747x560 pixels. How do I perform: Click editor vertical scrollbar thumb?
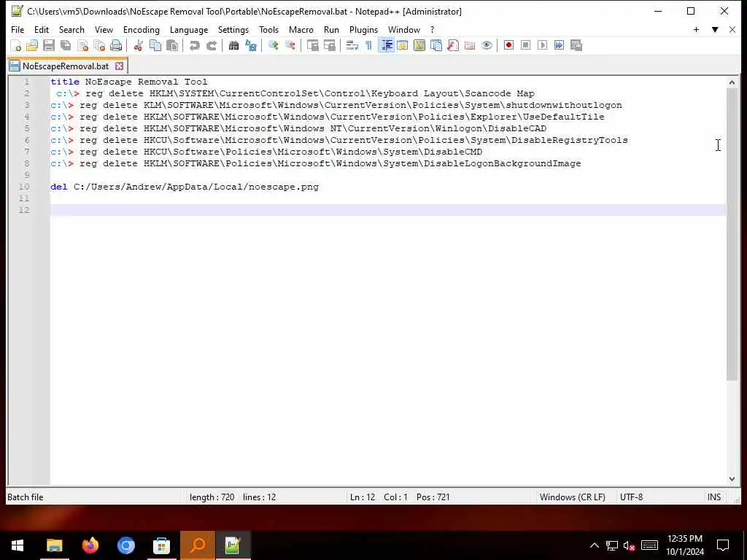[x=732, y=234]
